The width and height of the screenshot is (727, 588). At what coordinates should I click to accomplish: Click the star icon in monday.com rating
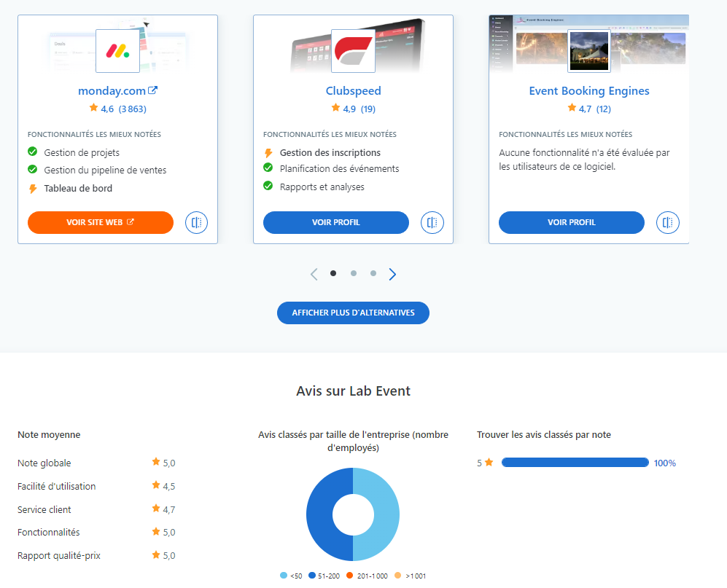tap(93, 108)
